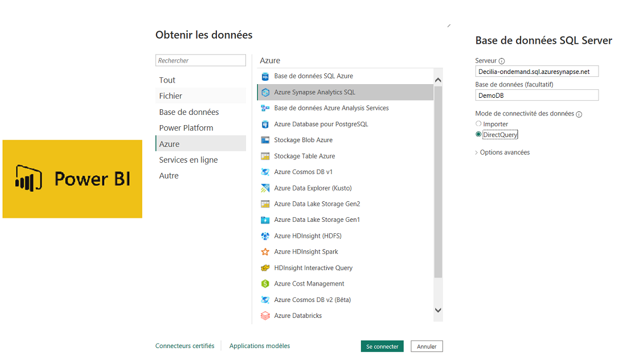Click the Annuler button
This screenshot has height=364, width=631.
pos(427,346)
